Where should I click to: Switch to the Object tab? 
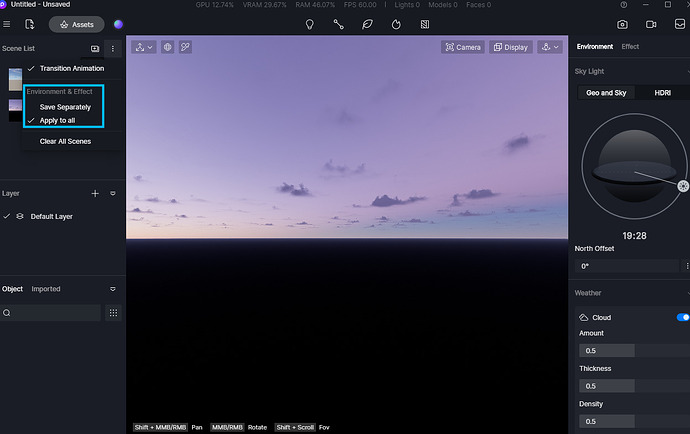pos(12,289)
